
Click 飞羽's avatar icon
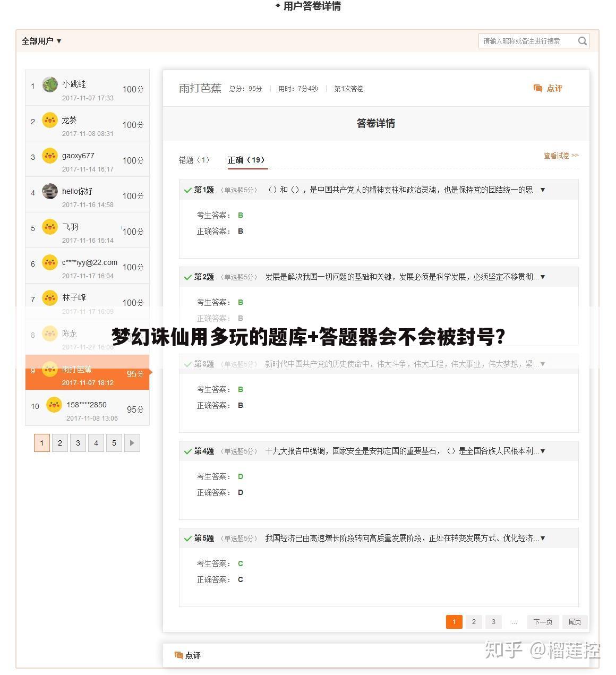[50, 227]
